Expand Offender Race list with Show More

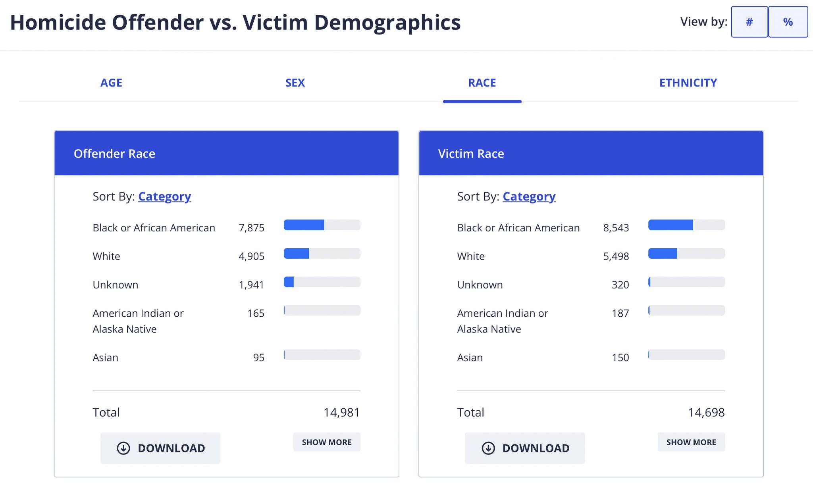pyautogui.click(x=326, y=442)
